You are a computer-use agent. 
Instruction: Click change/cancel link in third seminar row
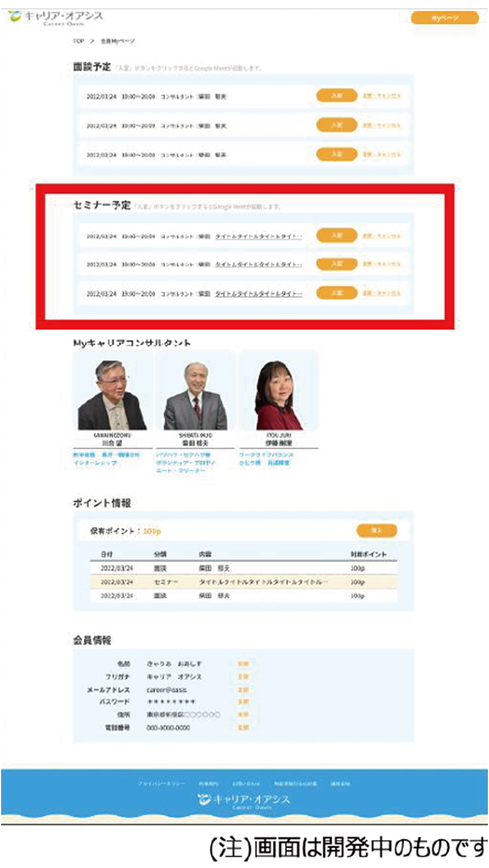click(381, 293)
